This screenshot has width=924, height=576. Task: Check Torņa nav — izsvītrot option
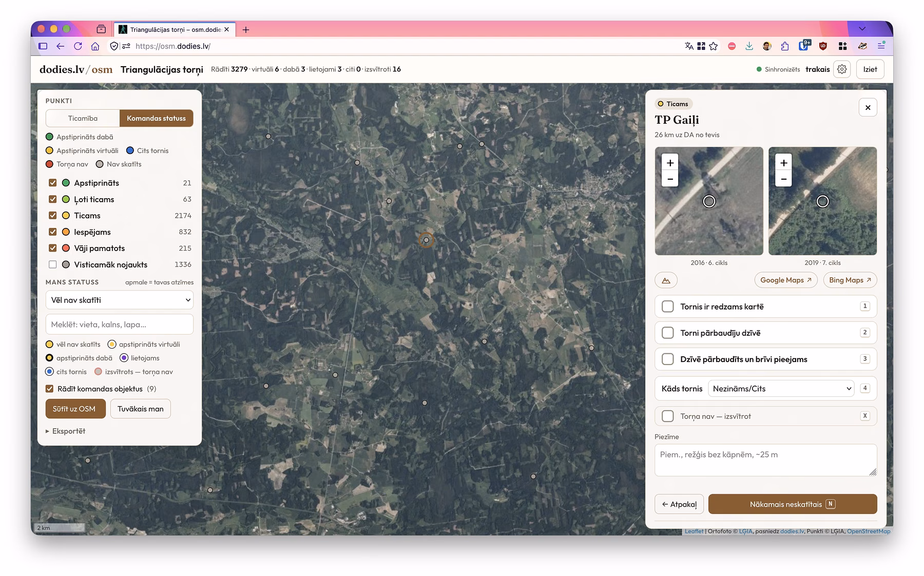667,416
